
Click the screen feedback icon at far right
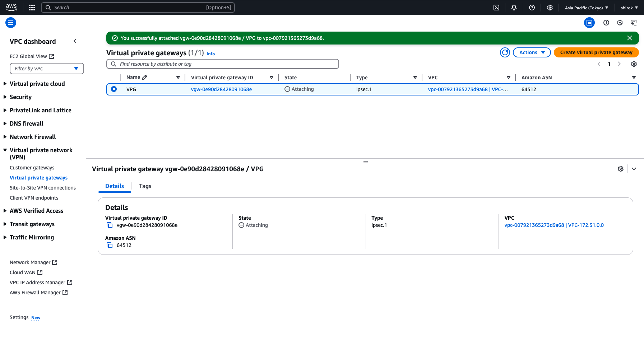[x=634, y=23]
